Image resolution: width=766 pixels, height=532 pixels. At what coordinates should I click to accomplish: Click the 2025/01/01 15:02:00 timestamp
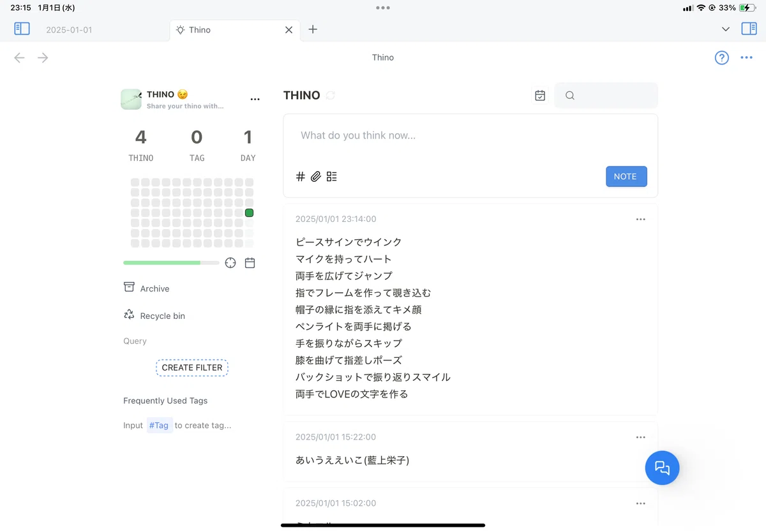click(x=336, y=504)
